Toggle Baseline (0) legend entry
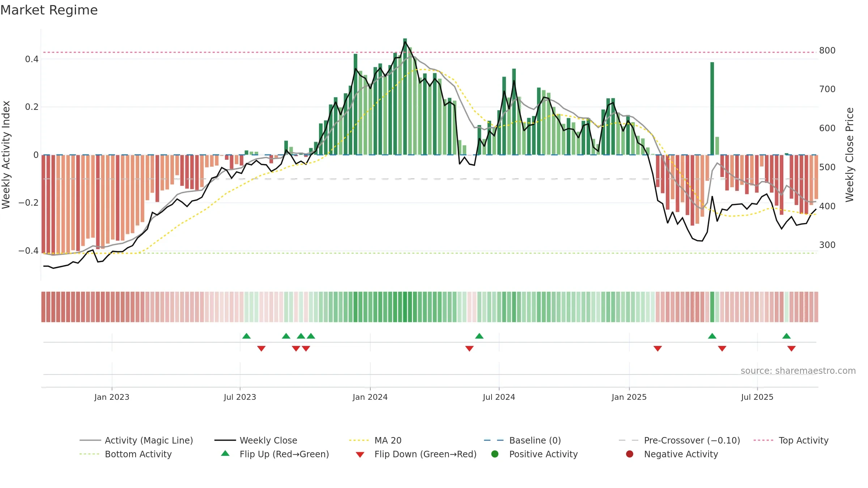Image resolution: width=868 pixels, height=488 pixels. pos(522,440)
